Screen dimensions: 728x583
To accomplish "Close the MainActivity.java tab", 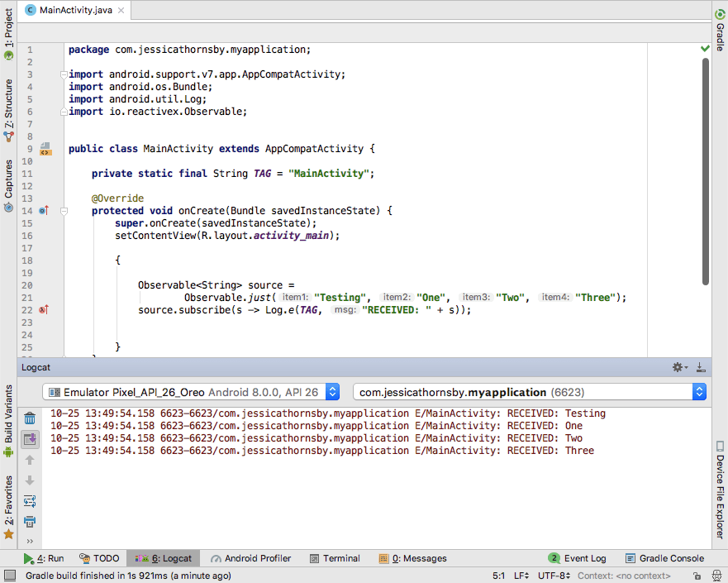I will point(121,10).
